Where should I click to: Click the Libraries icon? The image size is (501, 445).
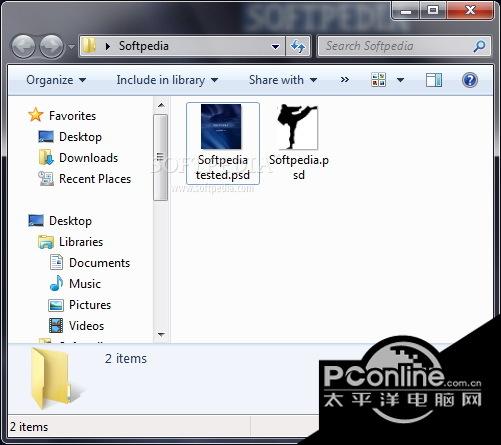46,242
